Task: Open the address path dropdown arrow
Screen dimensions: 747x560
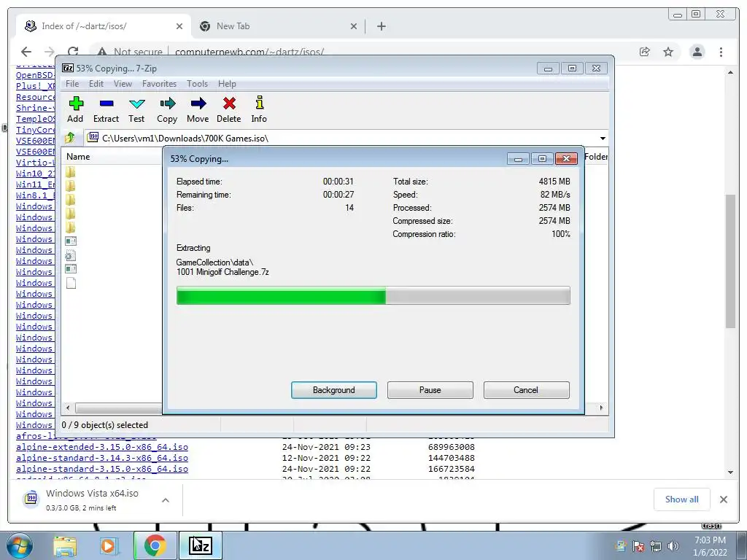Action: coord(603,139)
